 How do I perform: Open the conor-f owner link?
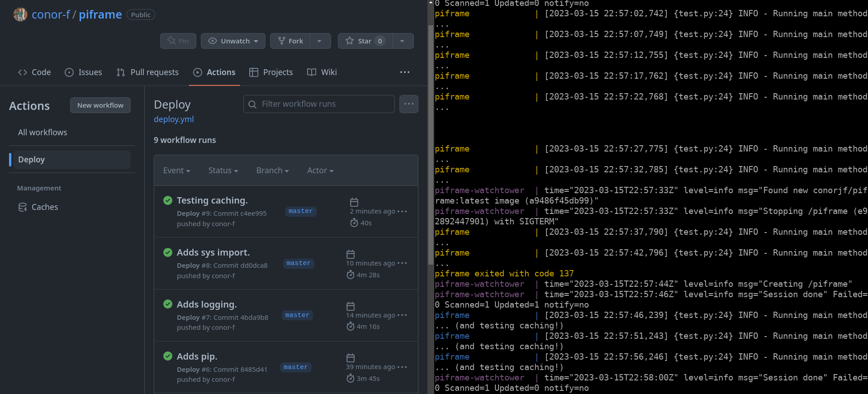click(51, 14)
